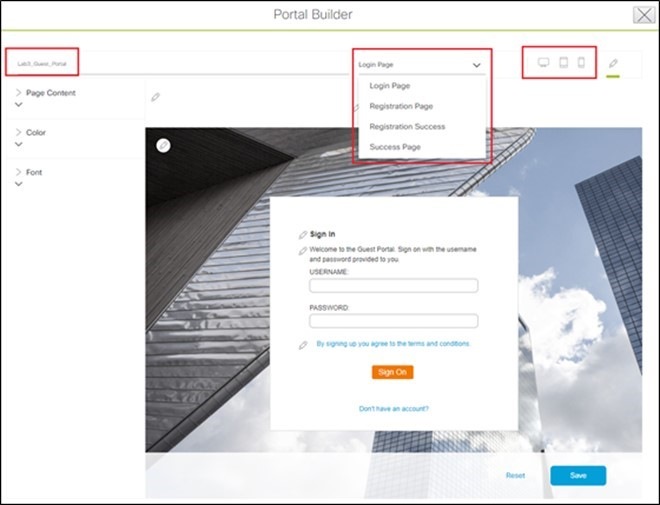
Task: Collapse the Login Page dropdown arrow
Action: pyautogui.click(x=476, y=65)
